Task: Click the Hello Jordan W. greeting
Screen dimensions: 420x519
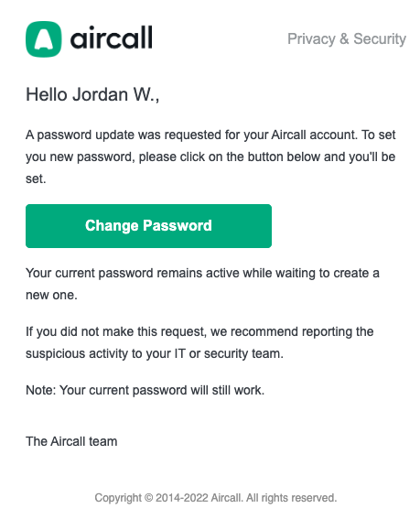Action: pos(92,94)
